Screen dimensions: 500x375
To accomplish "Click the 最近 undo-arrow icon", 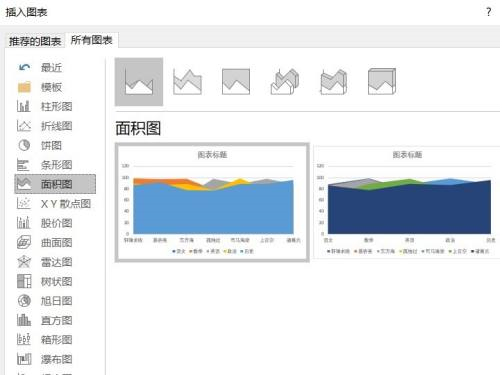I will pyautogui.click(x=24, y=68).
